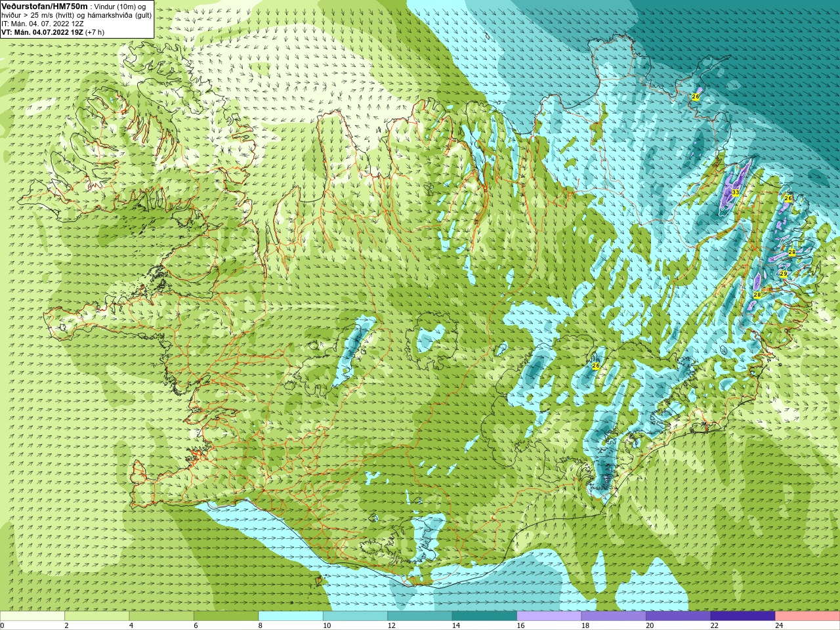This screenshot has height=630, width=840.
Task: Select the 22–24 m/s dark indigo legend swatch
Action: tap(743, 616)
